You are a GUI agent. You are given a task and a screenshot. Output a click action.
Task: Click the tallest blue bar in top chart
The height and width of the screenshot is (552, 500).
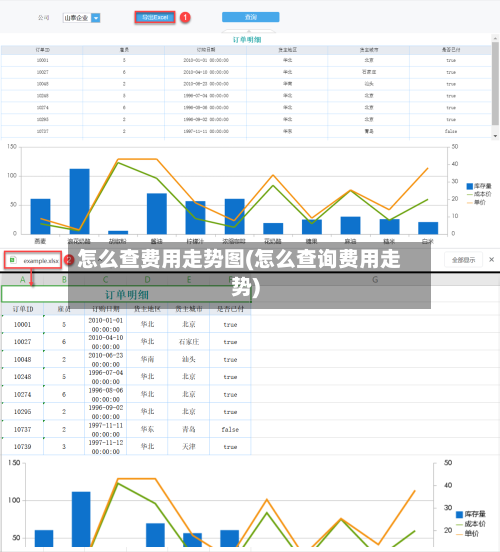[80, 201]
